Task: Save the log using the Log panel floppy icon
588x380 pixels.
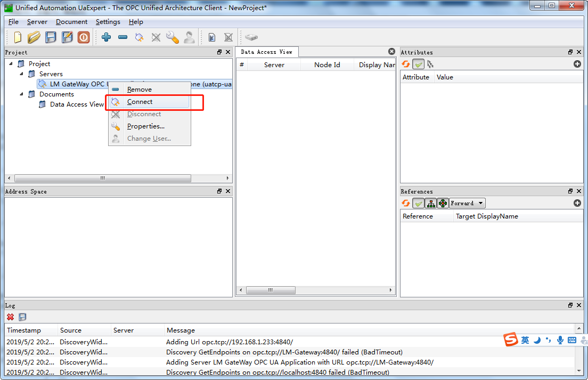Action: [22, 317]
